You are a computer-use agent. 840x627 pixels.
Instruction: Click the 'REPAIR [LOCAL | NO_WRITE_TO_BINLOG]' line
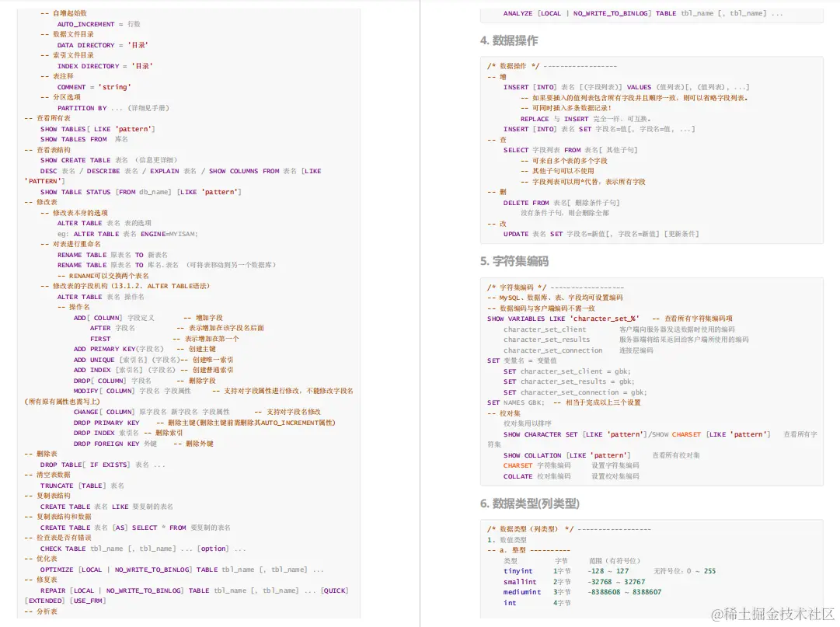(194, 590)
